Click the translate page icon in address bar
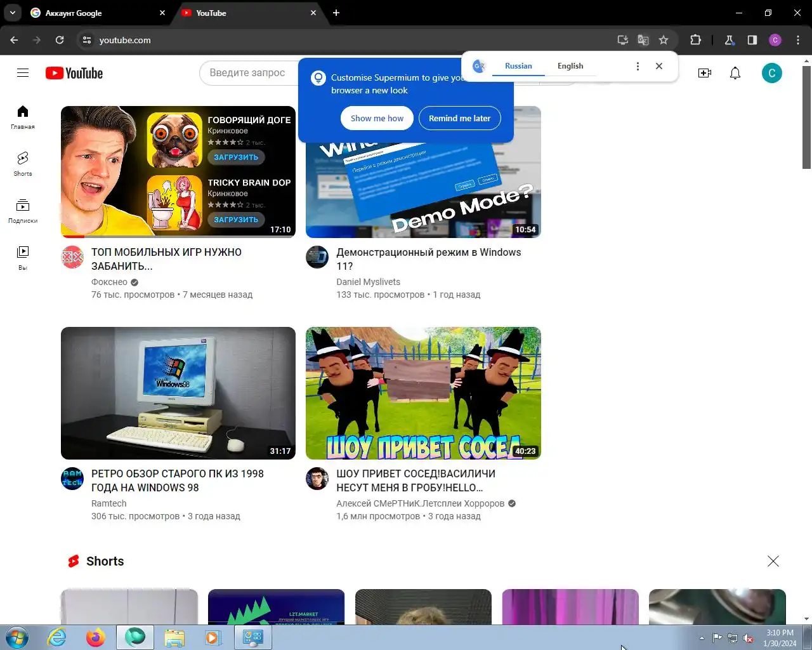The image size is (812, 650). 643,40
